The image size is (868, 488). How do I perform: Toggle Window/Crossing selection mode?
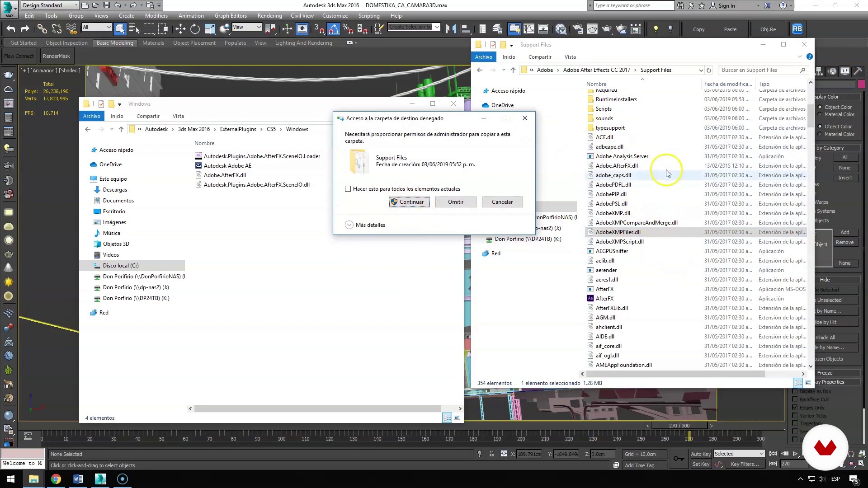pyautogui.click(x=163, y=29)
